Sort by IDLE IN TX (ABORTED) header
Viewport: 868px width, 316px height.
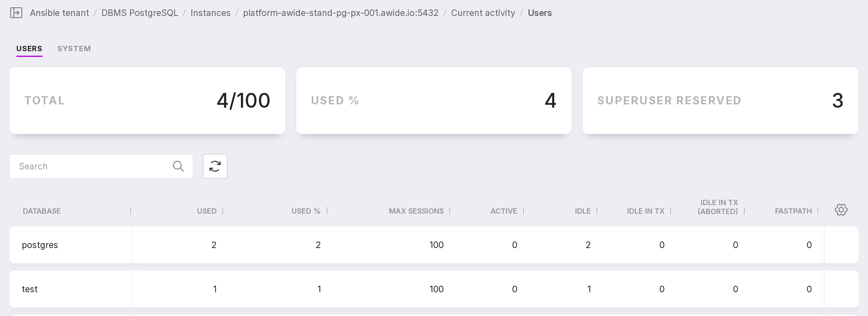pos(719,207)
